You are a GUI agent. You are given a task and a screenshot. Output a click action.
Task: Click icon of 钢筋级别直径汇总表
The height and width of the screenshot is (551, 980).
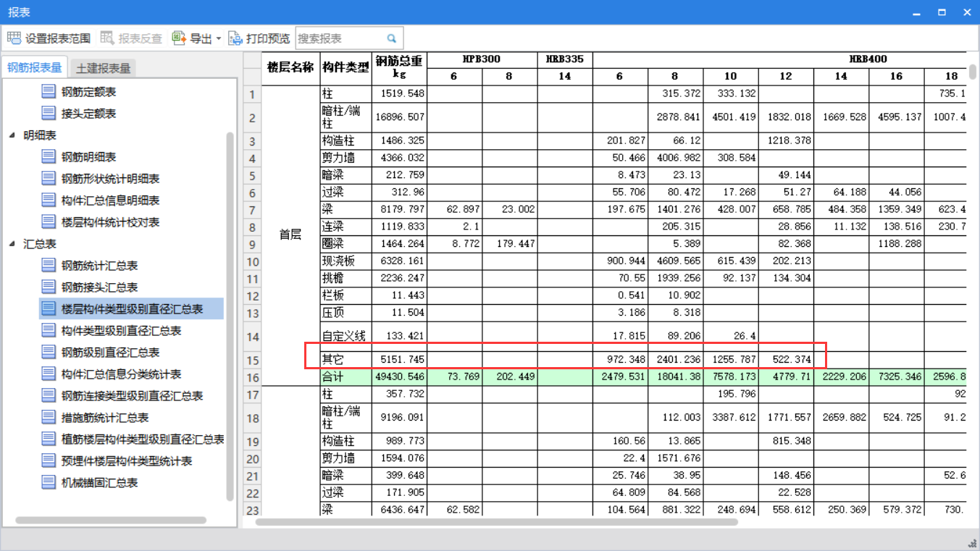pos(49,353)
